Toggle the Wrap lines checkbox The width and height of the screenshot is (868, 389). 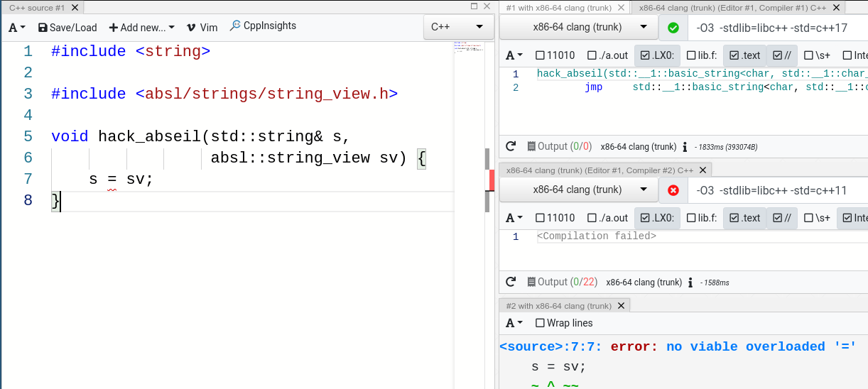pyautogui.click(x=540, y=323)
